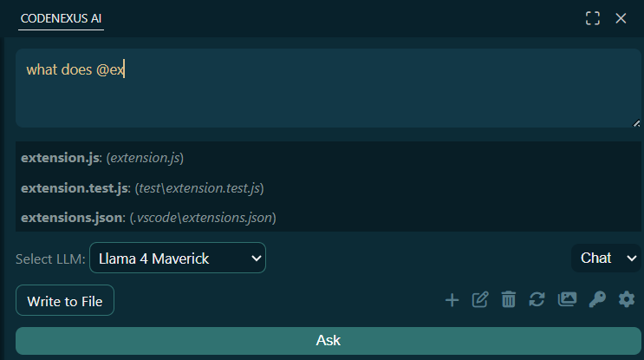
Task: Open the Llama 4 Maverick LLM dropdown
Action: pyautogui.click(x=178, y=258)
